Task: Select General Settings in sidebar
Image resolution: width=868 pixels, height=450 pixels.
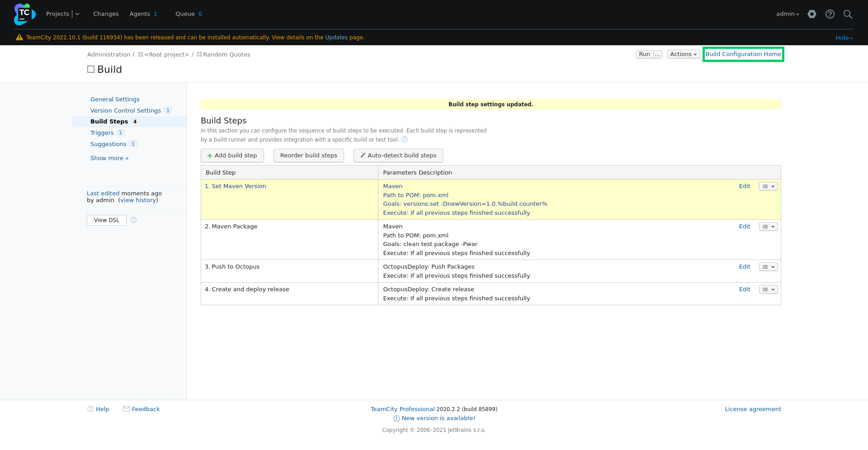Action: coord(115,99)
